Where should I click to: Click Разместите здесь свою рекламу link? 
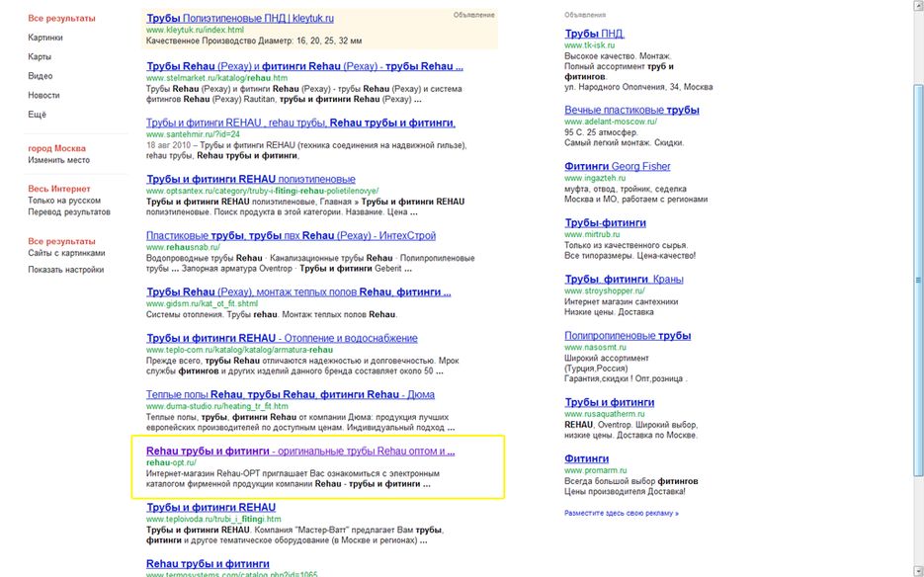(622, 513)
